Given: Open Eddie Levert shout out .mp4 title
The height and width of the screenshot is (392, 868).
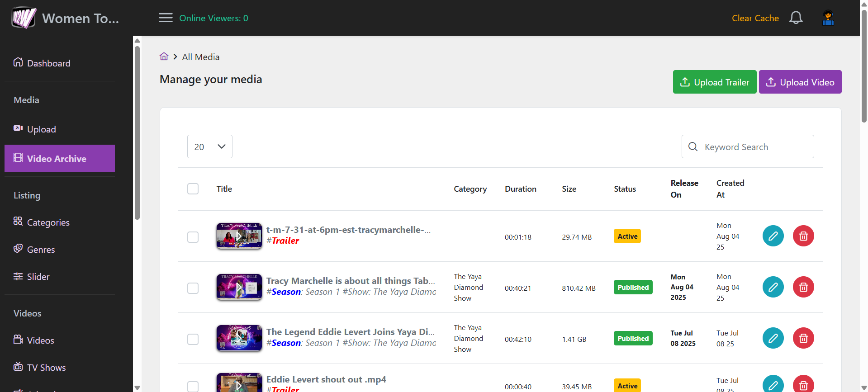Looking at the screenshot, I should [326, 379].
